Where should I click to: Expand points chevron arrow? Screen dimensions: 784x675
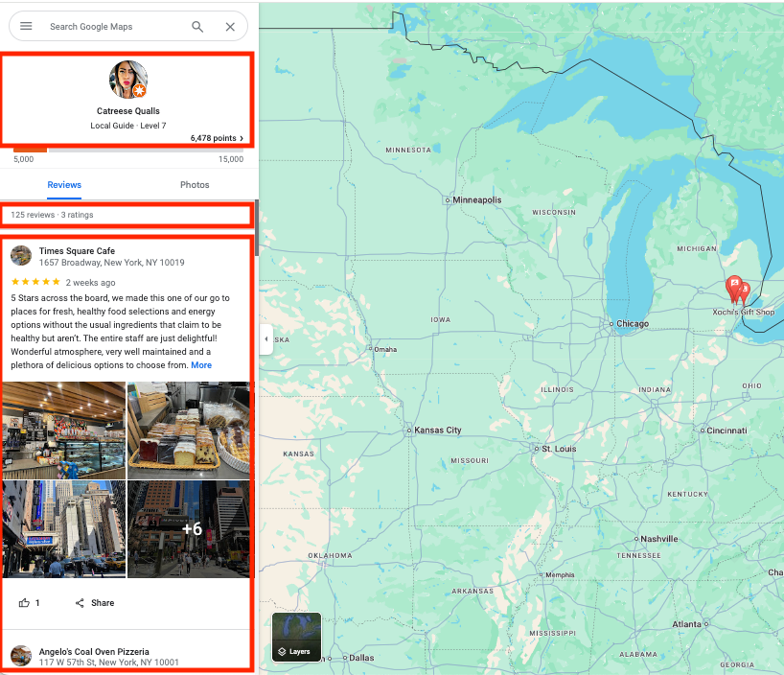point(242,138)
